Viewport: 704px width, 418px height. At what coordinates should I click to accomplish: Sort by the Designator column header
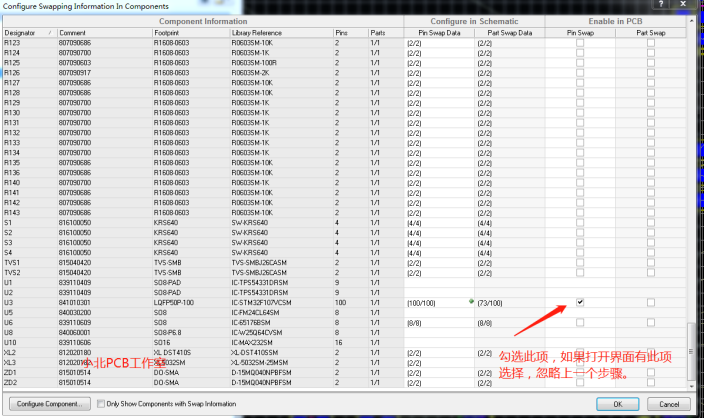(29, 33)
